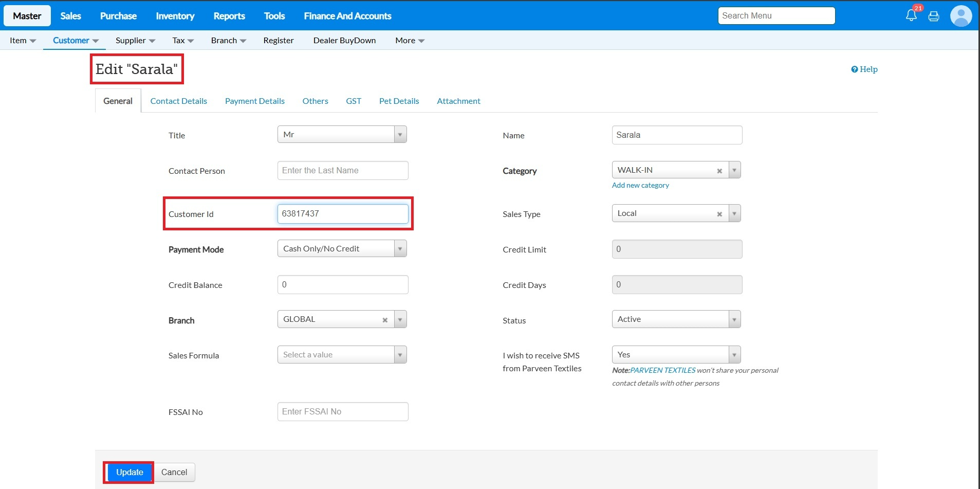980x489 pixels.
Task: Clear the GLOBAL branch selection
Action: click(384, 320)
